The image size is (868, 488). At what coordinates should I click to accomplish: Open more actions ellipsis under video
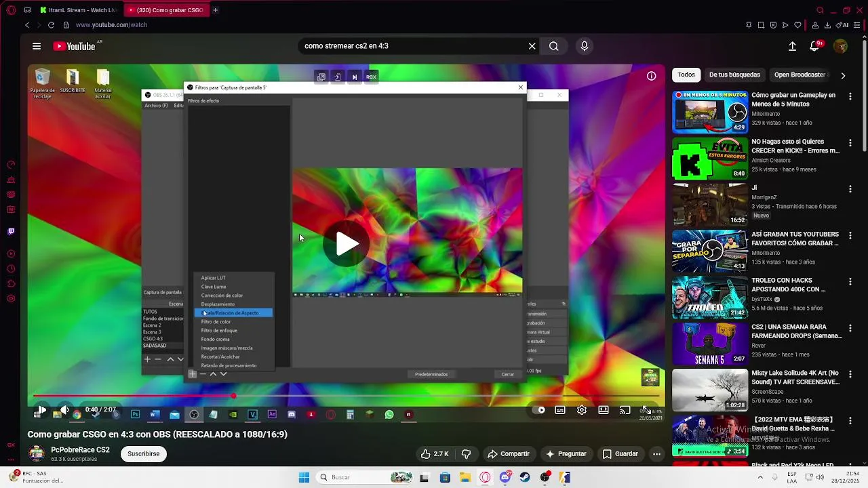(656, 453)
